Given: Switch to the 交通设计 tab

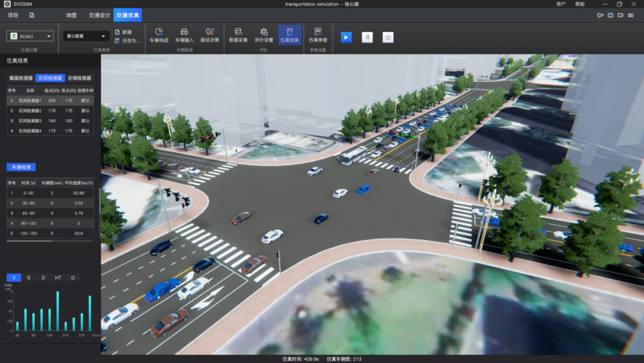Looking at the screenshot, I should tap(100, 15).
